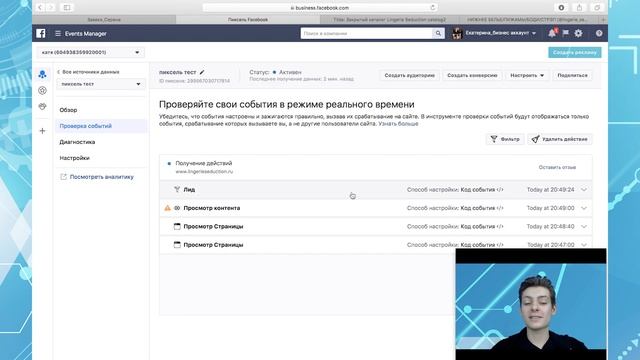Viewport: 640px width, 360px height.
Task: Open the ad account selector dropdown
Action: pos(91,52)
